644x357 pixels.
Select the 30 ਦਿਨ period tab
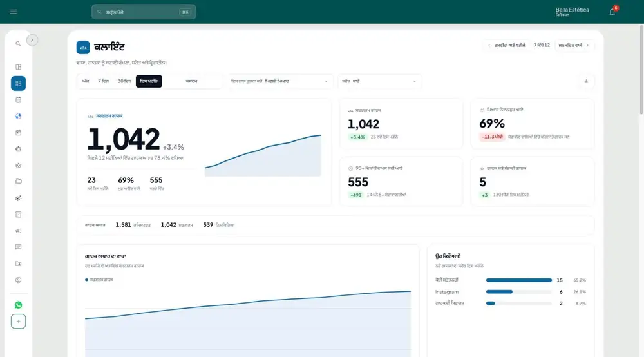[124, 81]
